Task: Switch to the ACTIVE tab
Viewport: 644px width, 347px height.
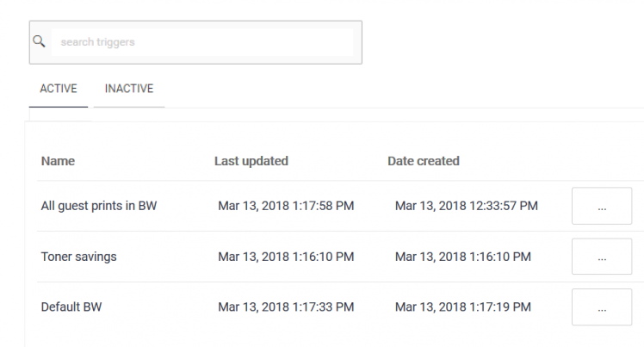Action: point(59,89)
